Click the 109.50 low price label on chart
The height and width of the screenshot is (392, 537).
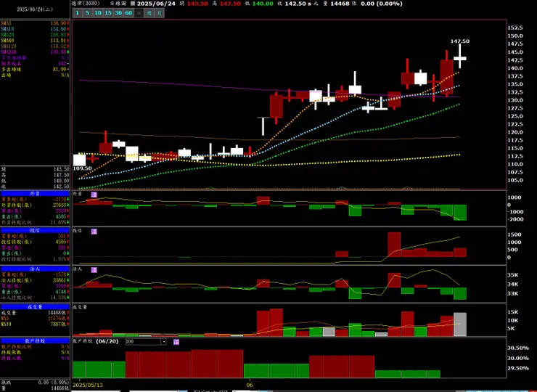point(83,168)
